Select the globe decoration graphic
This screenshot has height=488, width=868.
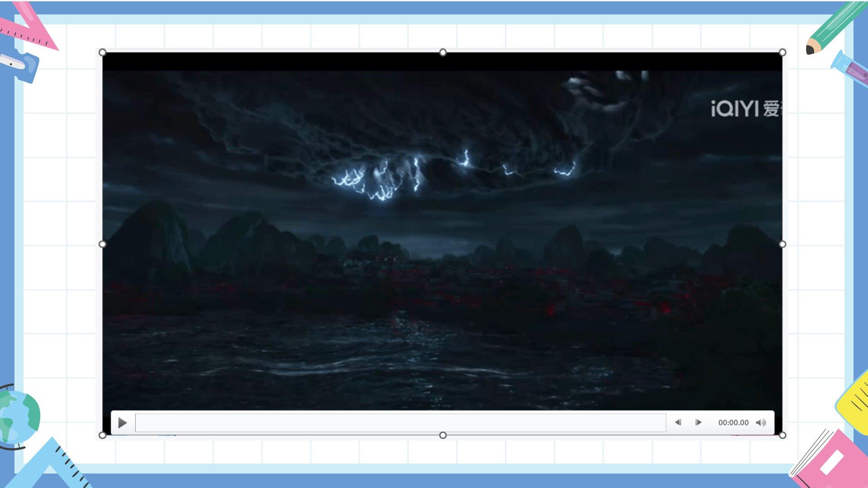pos(19,417)
